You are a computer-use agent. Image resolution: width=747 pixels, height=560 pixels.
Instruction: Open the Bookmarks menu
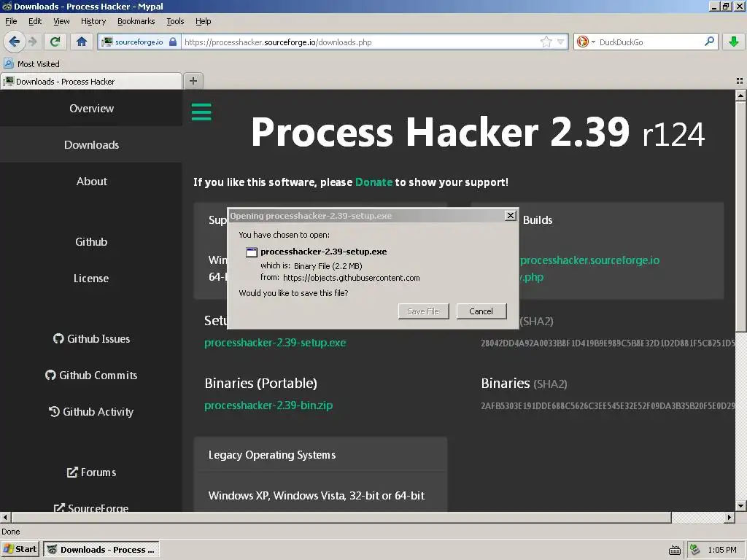pyautogui.click(x=136, y=21)
